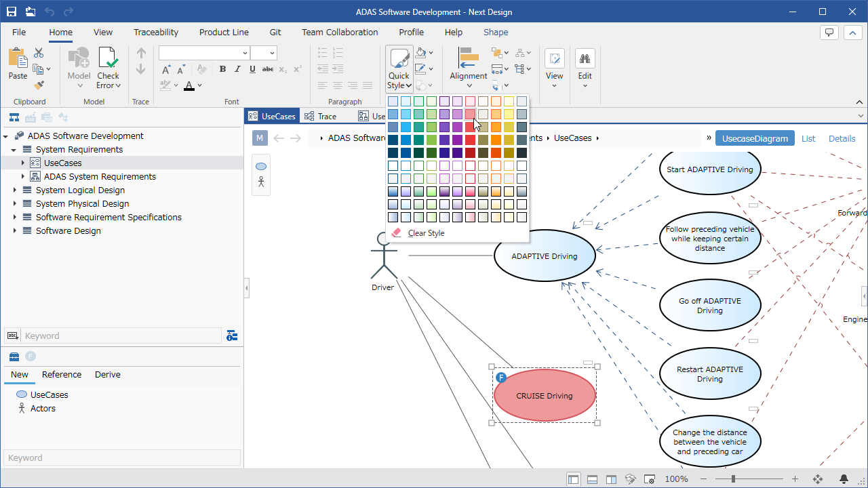Click the navigator Keyword search field
Screen dimensions: 868x488
click(121, 335)
